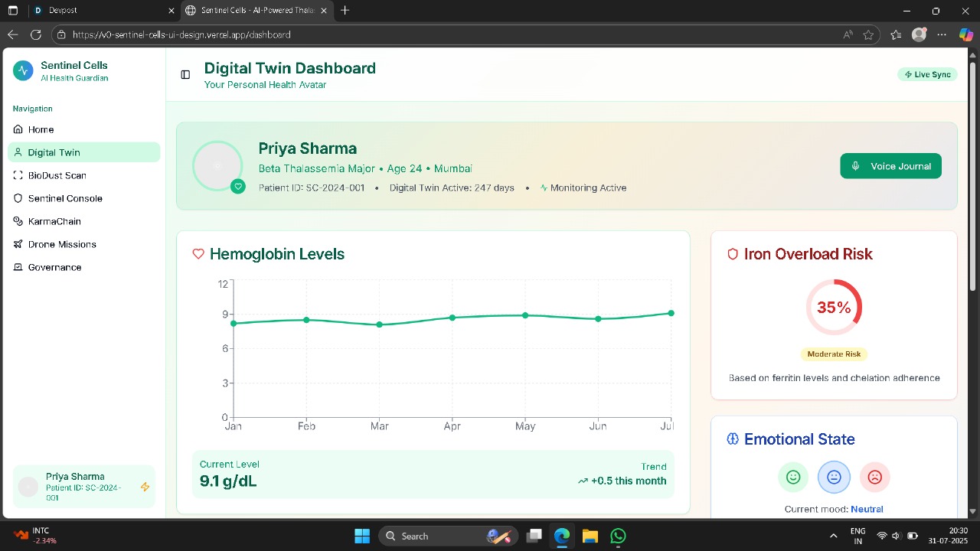Click the Jul data point on chart
Screen dimensions: 980x551
point(671,313)
